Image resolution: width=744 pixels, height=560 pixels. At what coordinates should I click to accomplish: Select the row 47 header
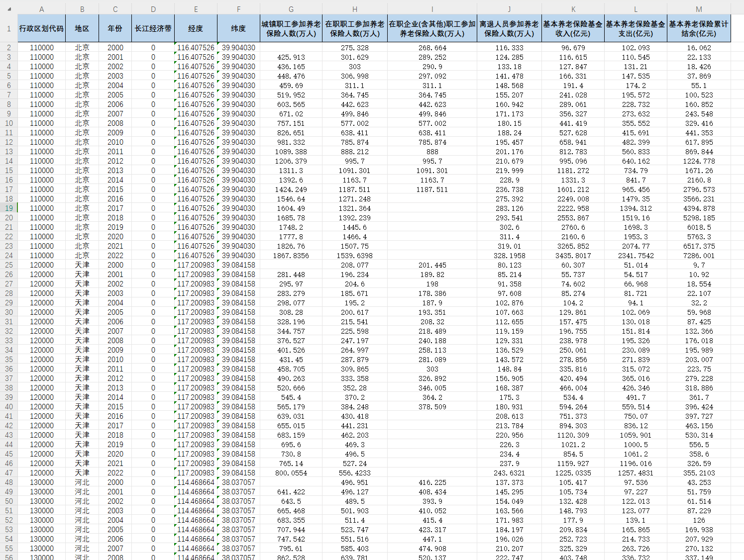click(9, 472)
